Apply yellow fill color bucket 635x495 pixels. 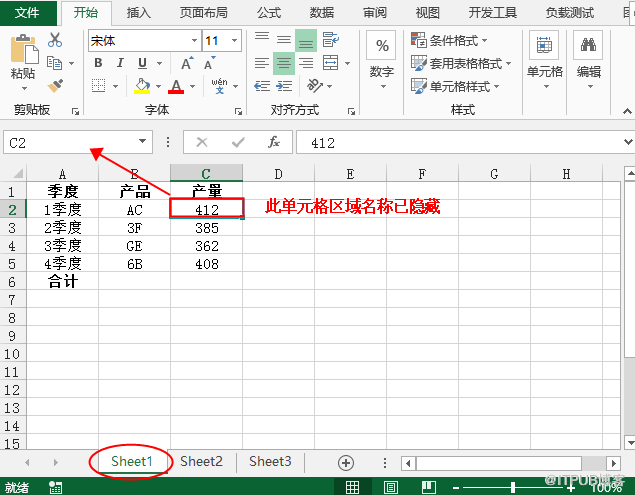coord(142,86)
